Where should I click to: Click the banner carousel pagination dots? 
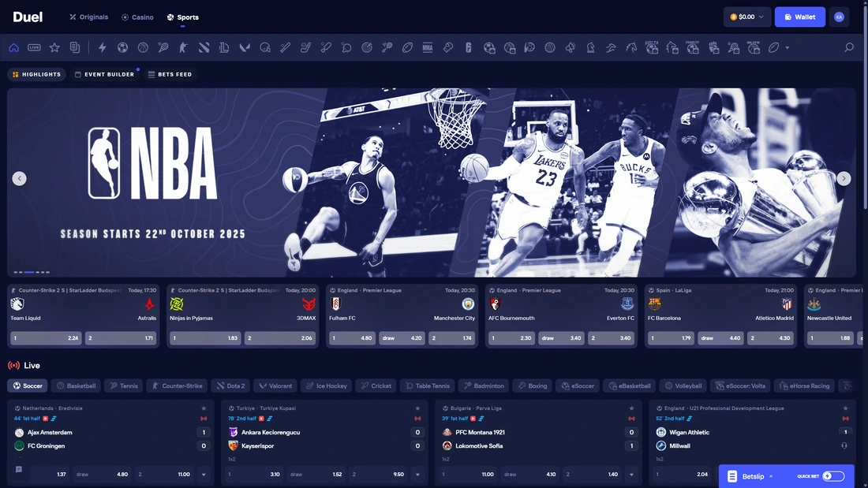click(x=32, y=272)
